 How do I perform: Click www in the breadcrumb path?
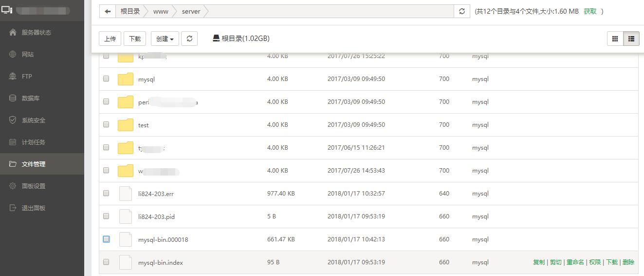click(161, 11)
